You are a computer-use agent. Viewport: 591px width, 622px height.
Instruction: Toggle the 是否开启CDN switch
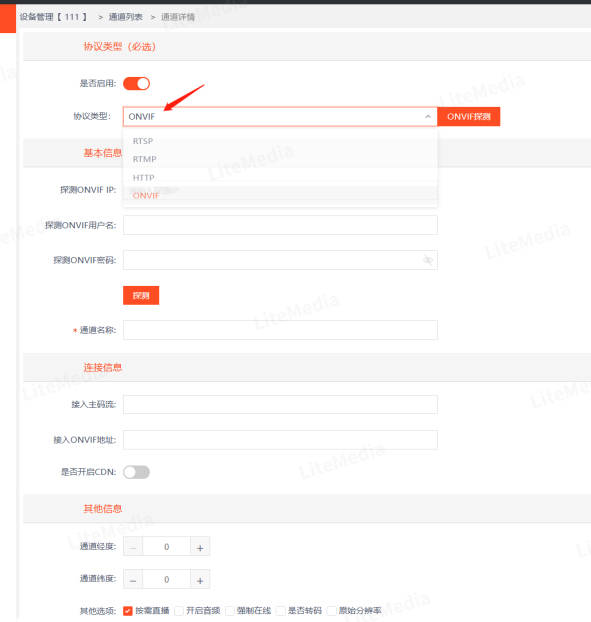[136, 472]
